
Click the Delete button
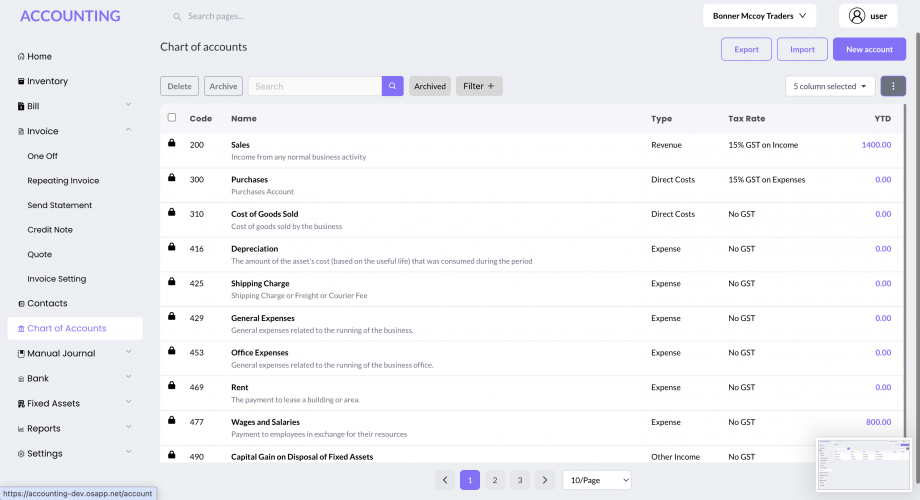pos(179,86)
